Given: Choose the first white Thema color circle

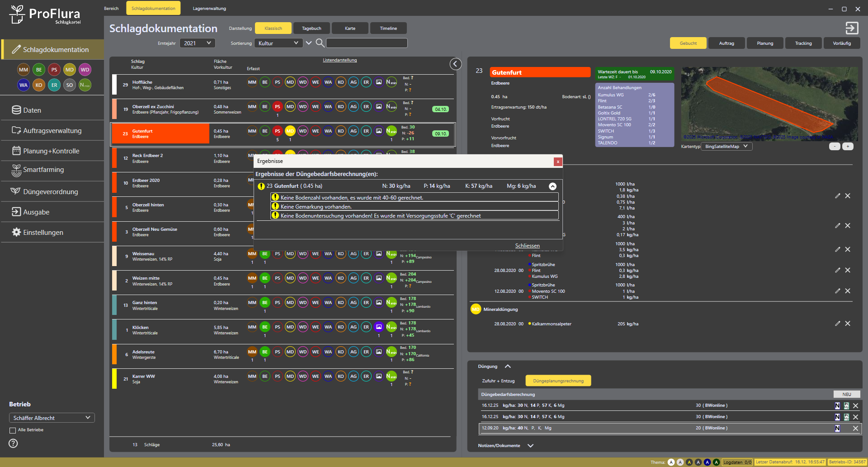Looking at the screenshot, I should point(671,462).
